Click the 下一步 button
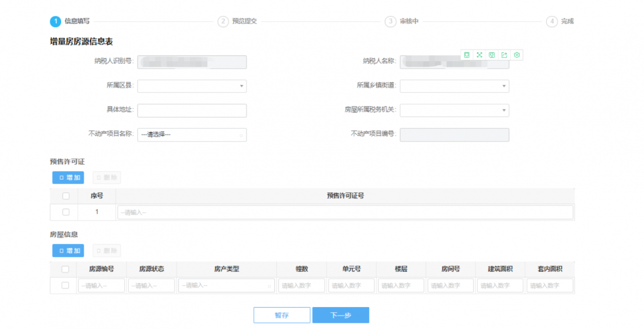This screenshot has height=329, width=644. click(340, 315)
